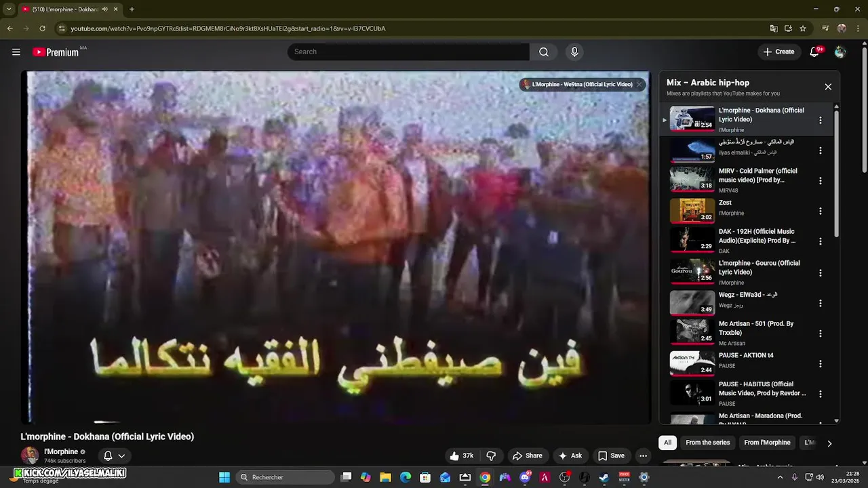Open options for ilyas elmaliki playlist item
The width and height of the screenshot is (868, 488).
[x=821, y=150]
